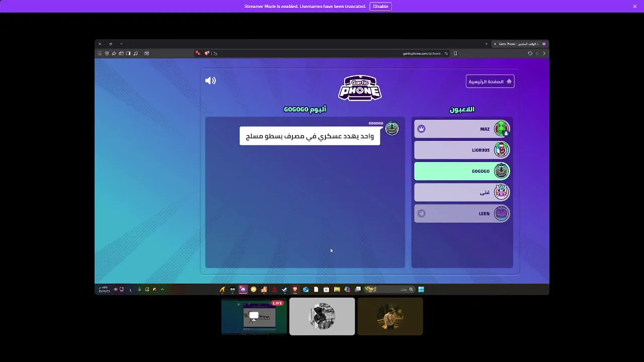Click taskbar volume speaker icon
Viewport: 644px width, 362px height.
pos(115,289)
